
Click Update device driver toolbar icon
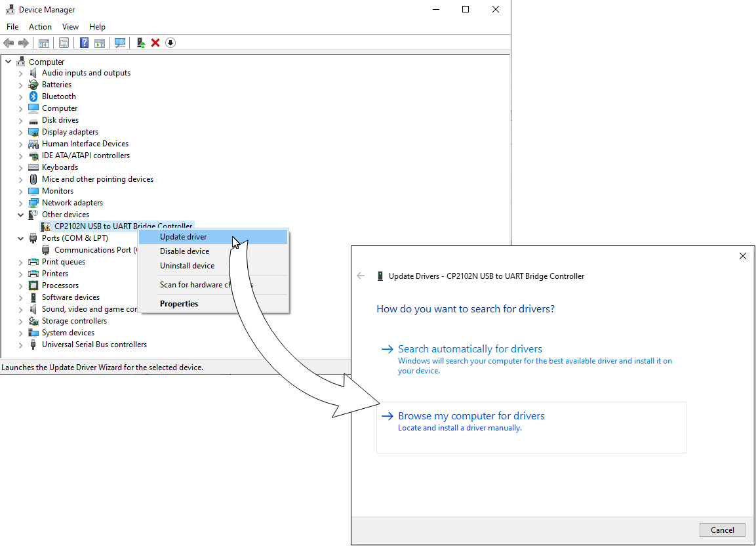click(x=141, y=43)
